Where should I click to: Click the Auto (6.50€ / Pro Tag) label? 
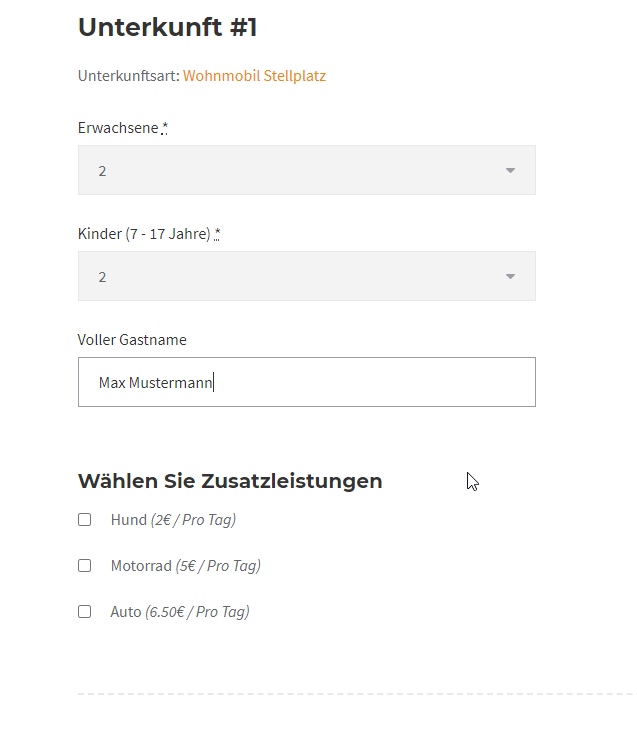[179, 612]
